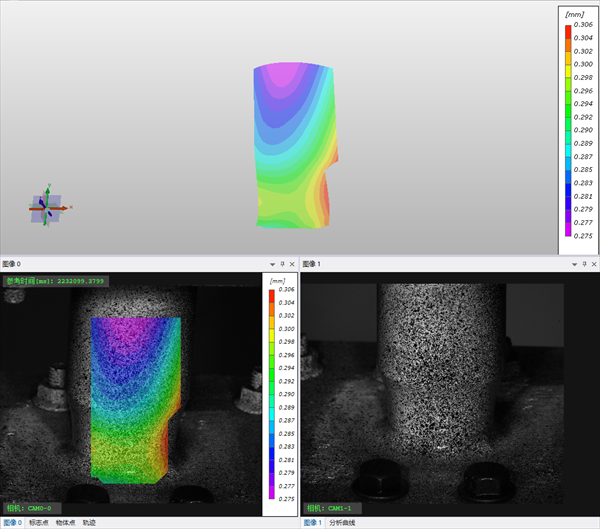Screen dimensions: 600x529
Task: Click the 参考时间 timestamp label
Action: pyautogui.click(x=55, y=281)
